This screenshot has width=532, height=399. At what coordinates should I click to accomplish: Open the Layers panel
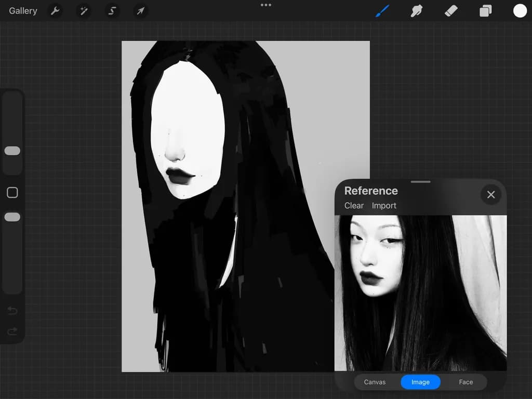486,11
